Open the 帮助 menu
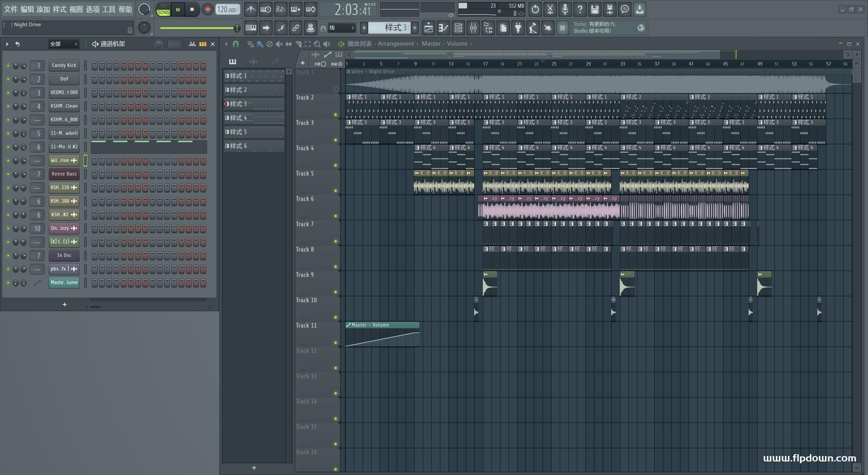Image resolution: width=868 pixels, height=475 pixels. tap(125, 9)
